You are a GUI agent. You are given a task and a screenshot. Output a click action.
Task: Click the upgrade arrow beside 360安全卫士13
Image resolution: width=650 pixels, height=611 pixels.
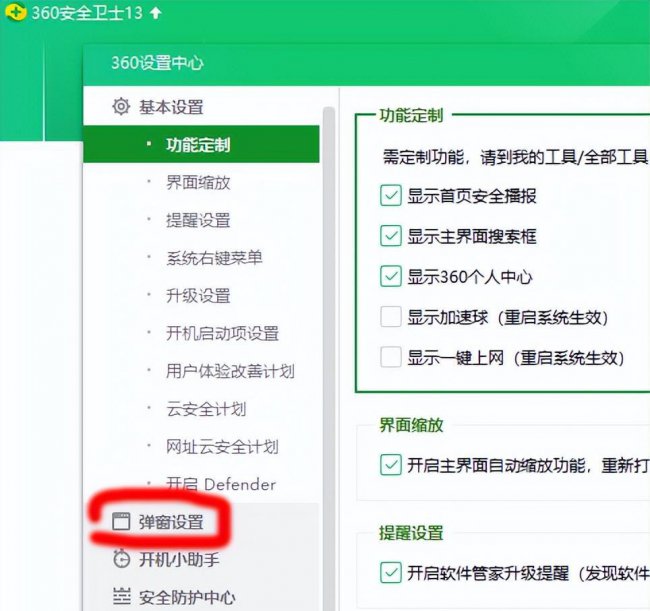155,13
